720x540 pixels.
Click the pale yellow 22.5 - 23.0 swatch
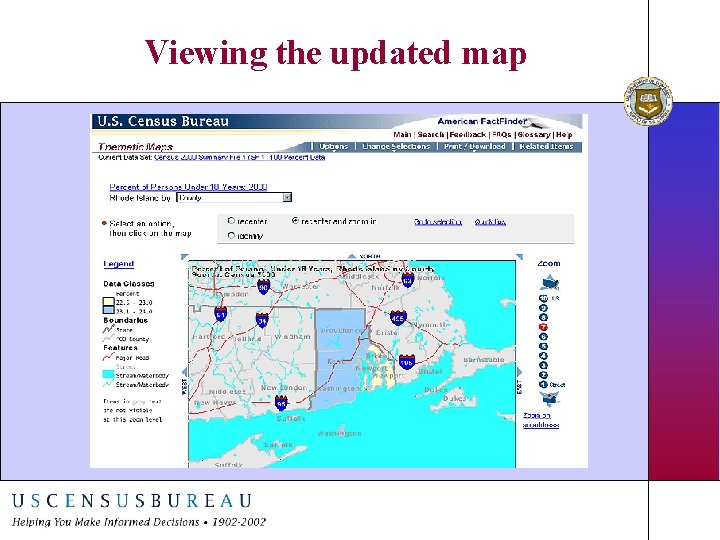coord(108,302)
